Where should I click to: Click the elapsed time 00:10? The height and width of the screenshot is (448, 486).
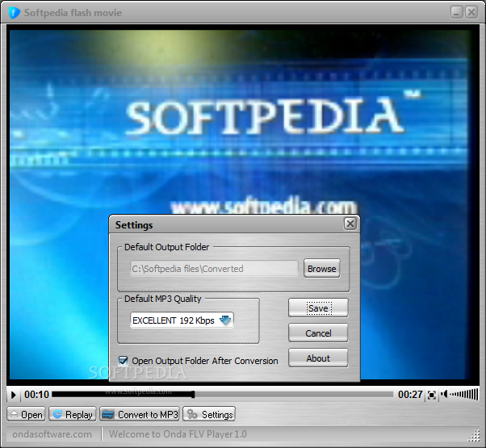(x=36, y=395)
